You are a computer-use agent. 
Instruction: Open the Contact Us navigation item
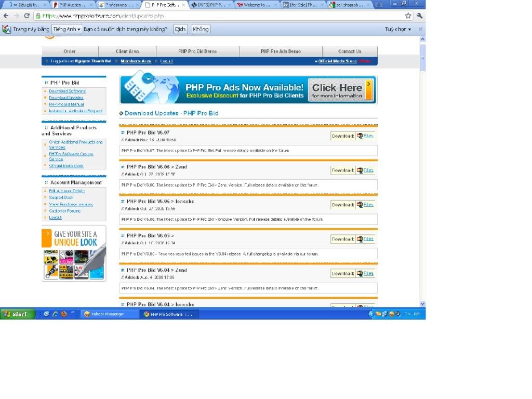coord(350,51)
